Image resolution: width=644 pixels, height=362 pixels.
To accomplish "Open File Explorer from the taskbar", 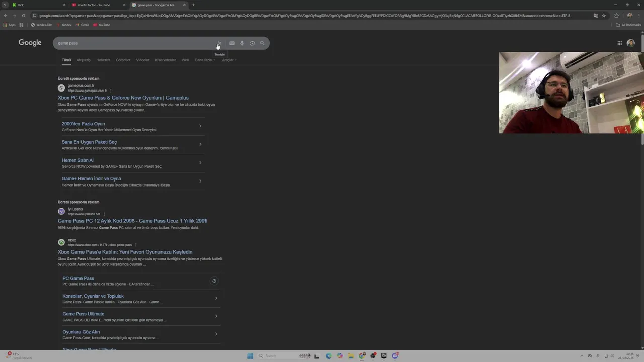I will (x=351, y=356).
